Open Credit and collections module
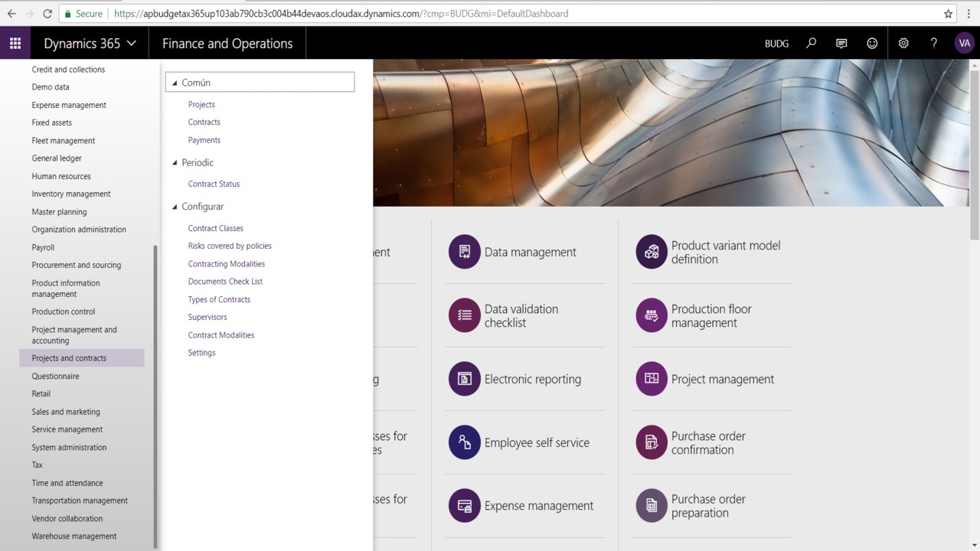 [x=68, y=70]
